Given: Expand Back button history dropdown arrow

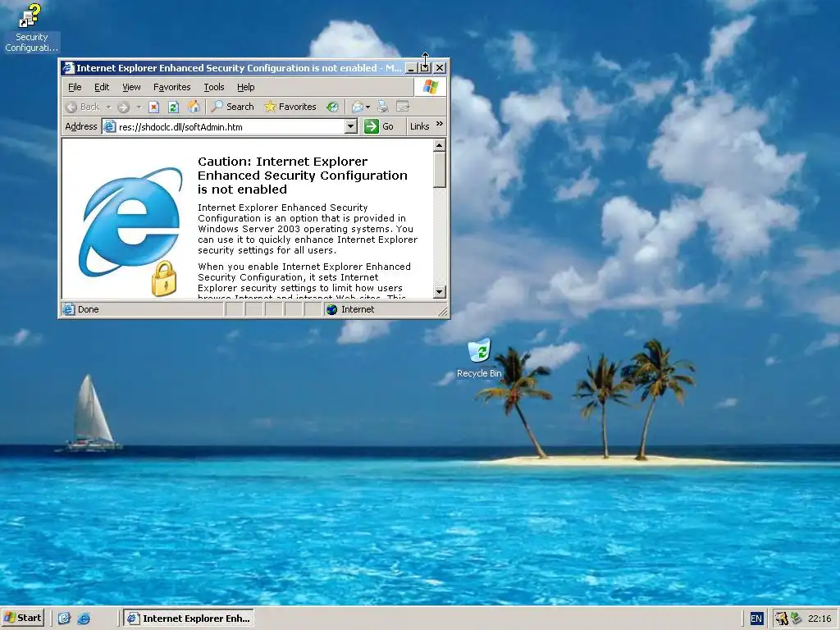Looking at the screenshot, I should pos(108,107).
